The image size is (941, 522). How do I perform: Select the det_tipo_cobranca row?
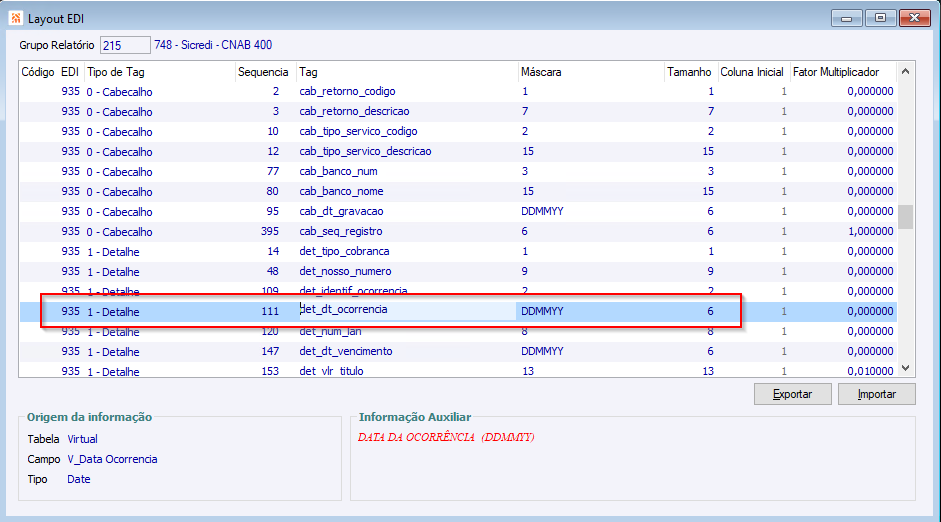coord(458,251)
